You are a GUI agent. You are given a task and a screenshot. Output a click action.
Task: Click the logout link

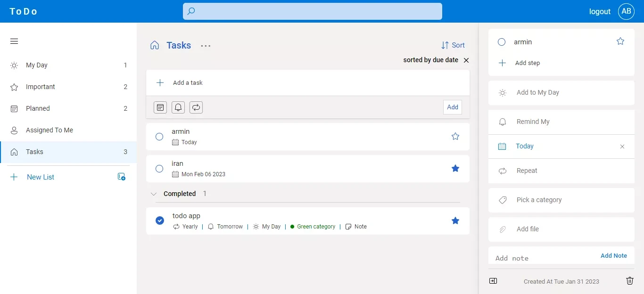click(x=600, y=12)
